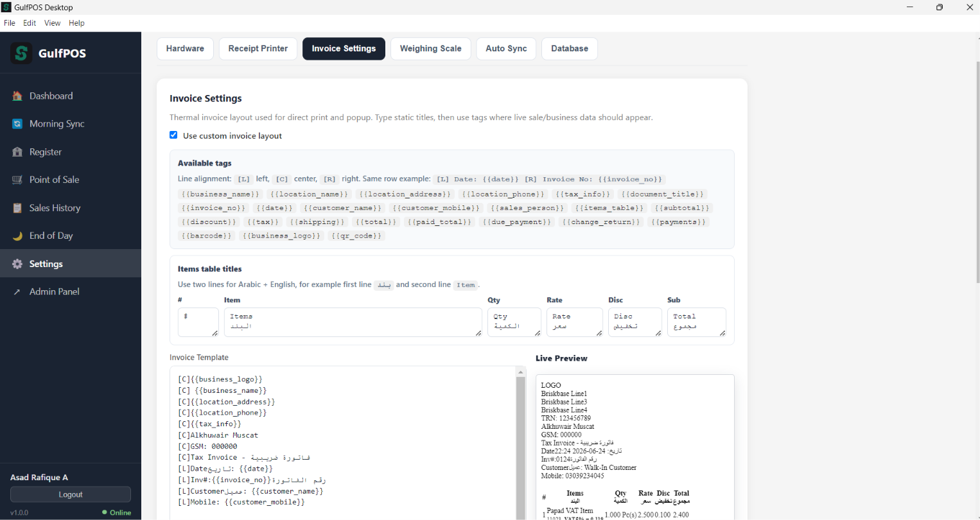This screenshot has height=520, width=980.
Task: Click the {{business_logo}} tag chip
Action: coord(281,236)
